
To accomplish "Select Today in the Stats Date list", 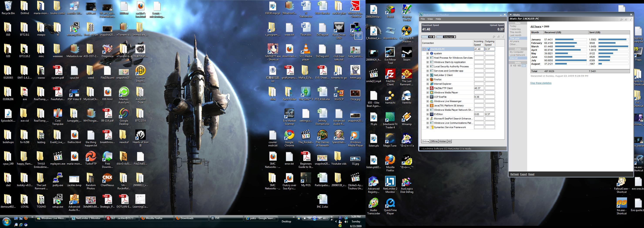I will coord(513,26).
